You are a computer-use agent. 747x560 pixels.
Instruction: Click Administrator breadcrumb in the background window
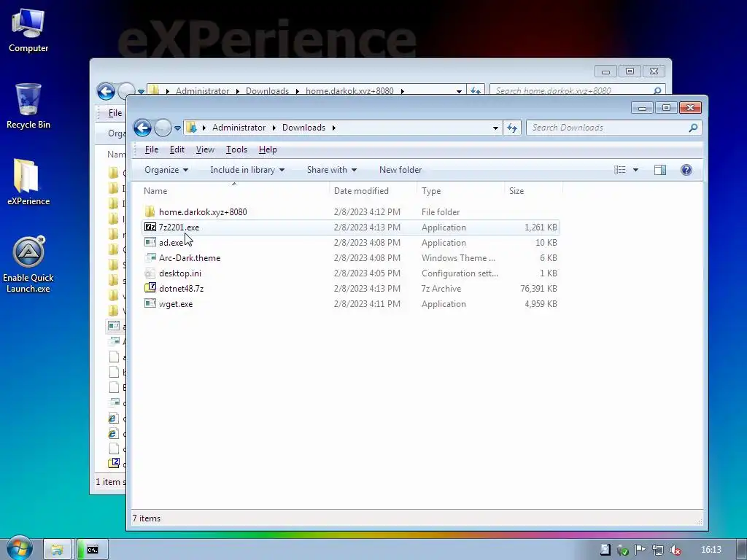(x=203, y=91)
